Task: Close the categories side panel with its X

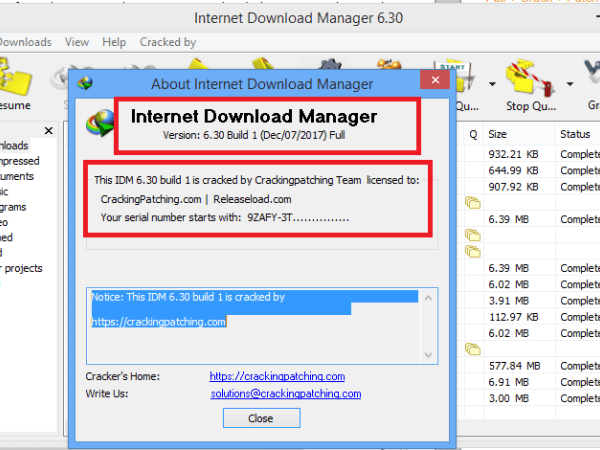Action: click(49, 131)
